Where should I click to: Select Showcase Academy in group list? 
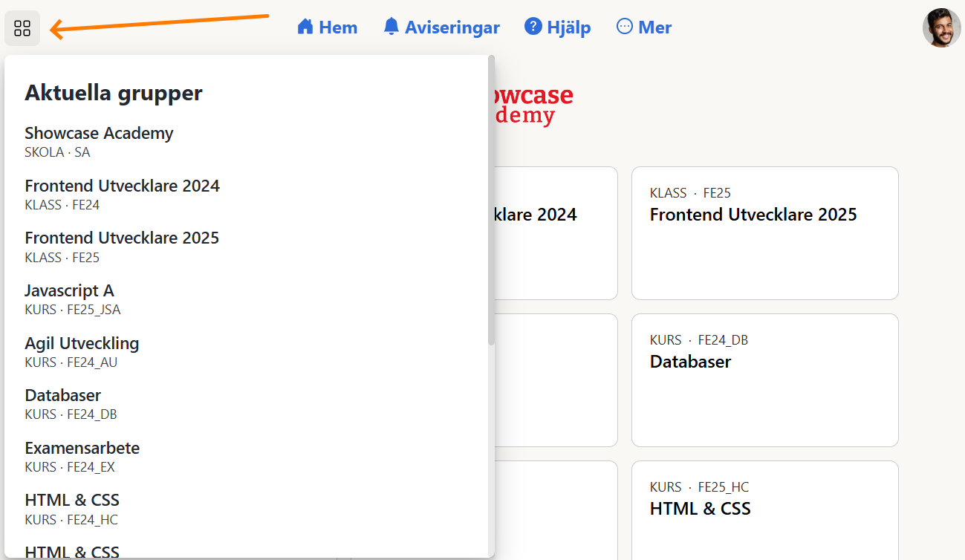coord(99,134)
